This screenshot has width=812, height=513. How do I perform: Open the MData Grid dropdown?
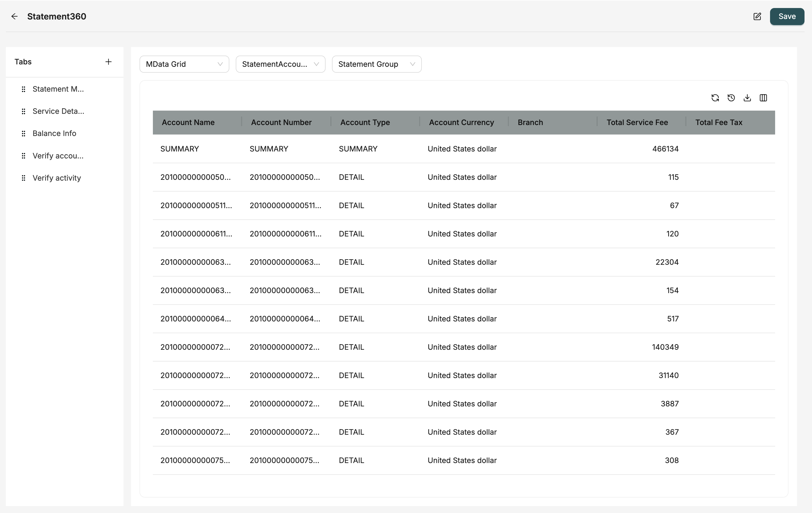(184, 64)
